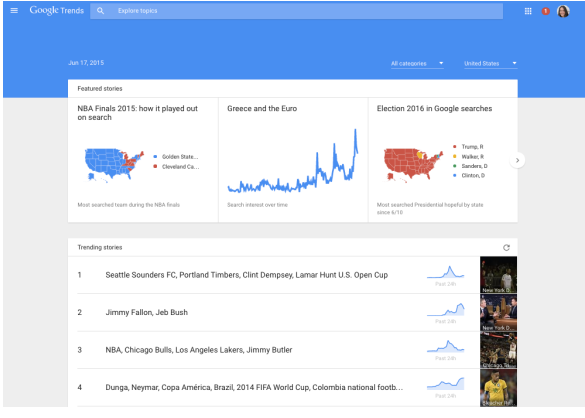
Task: Click 'Most searched Presidential hopeful by state' caption
Action: coord(430,209)
